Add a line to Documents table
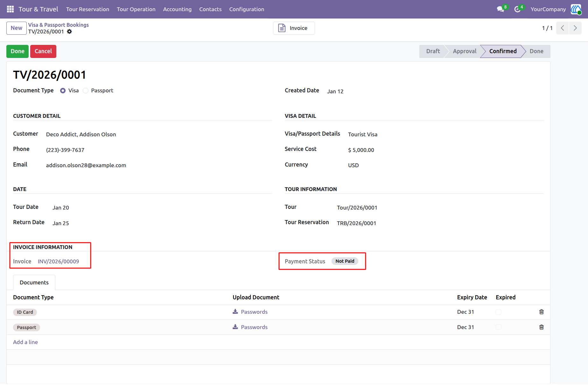 [x=25, y=342]
